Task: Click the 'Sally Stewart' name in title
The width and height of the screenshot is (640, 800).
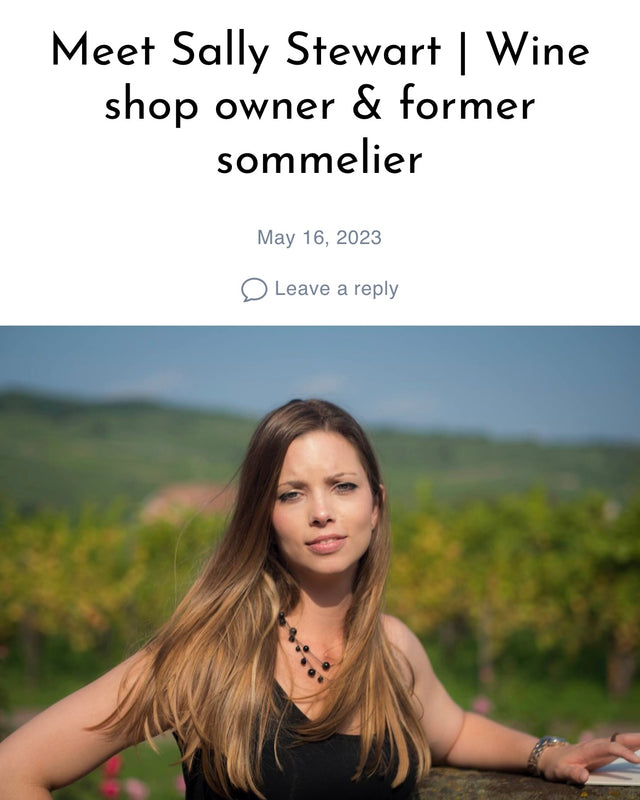Action: 306,51
